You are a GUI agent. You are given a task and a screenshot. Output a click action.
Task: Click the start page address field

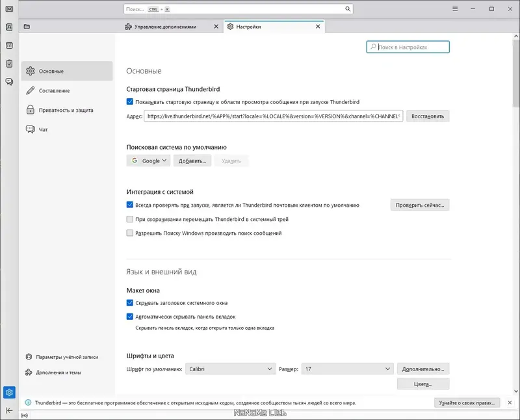coord(274,116)
